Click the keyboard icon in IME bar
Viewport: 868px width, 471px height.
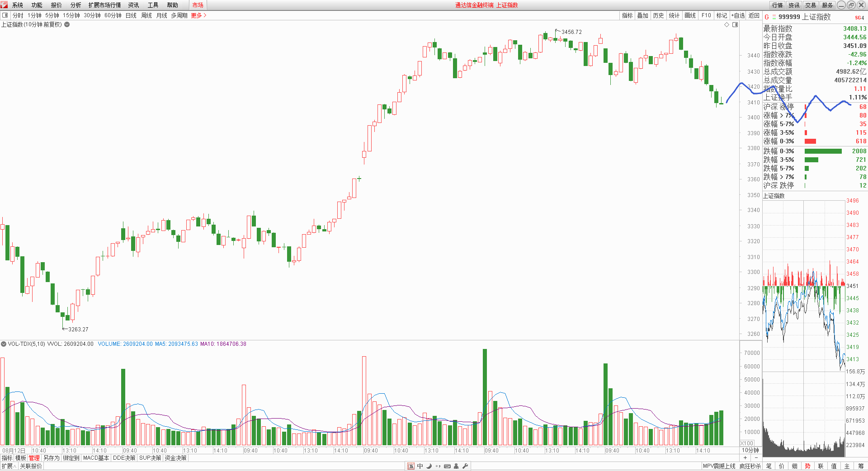(x=447, y=466)
